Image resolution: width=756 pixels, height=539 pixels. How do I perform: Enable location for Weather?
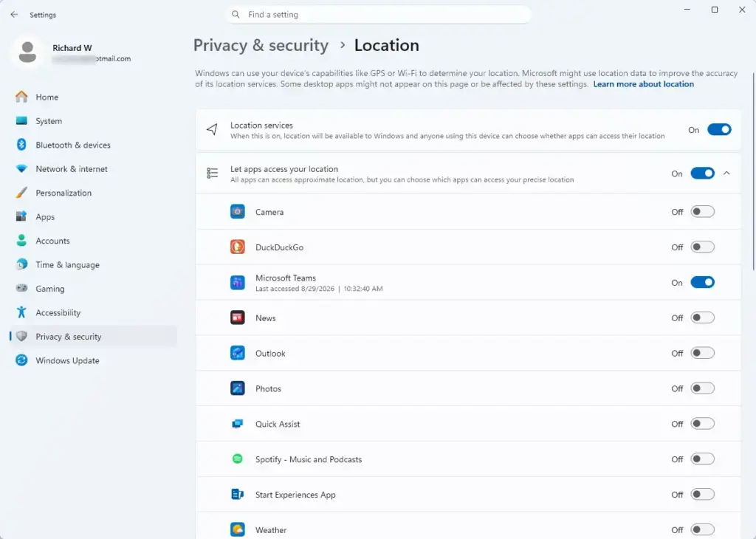(702, 529)
